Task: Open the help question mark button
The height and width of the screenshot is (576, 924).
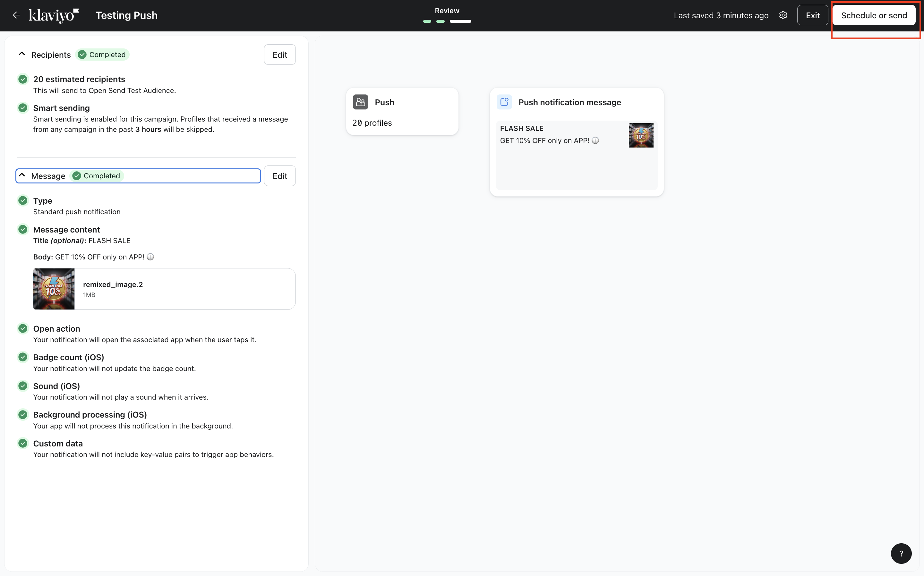Action: coord(901,553)
